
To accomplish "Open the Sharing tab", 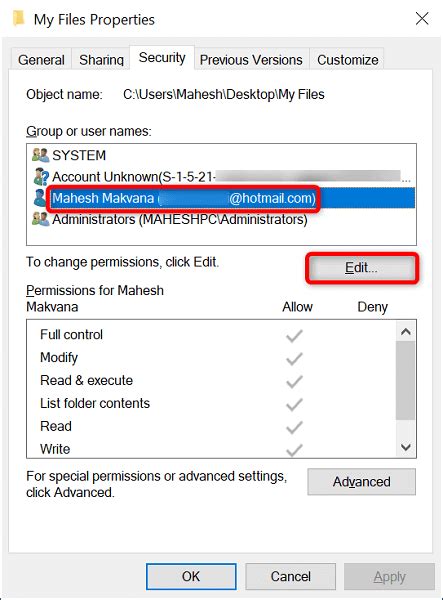I will click(101, 60).
